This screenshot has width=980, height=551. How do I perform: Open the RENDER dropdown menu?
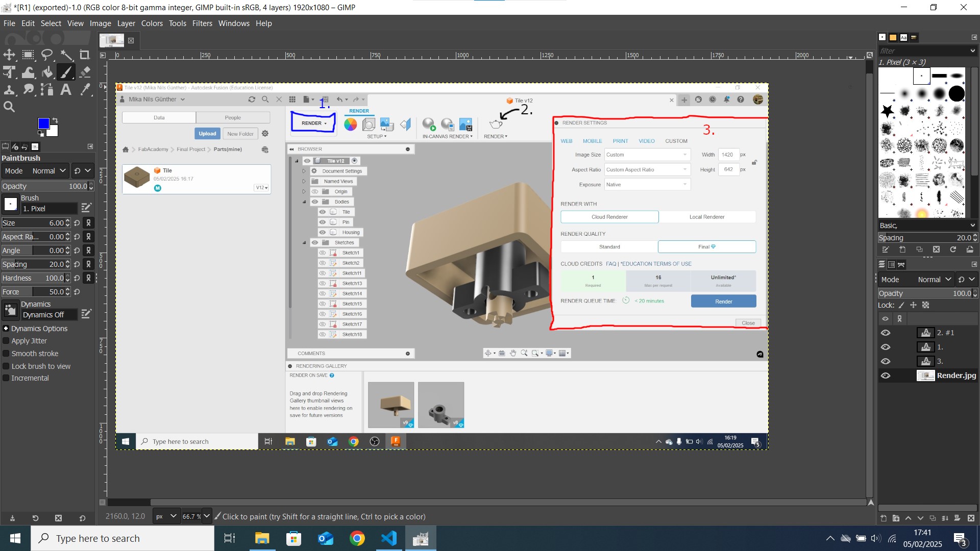[x=313, y=123]
